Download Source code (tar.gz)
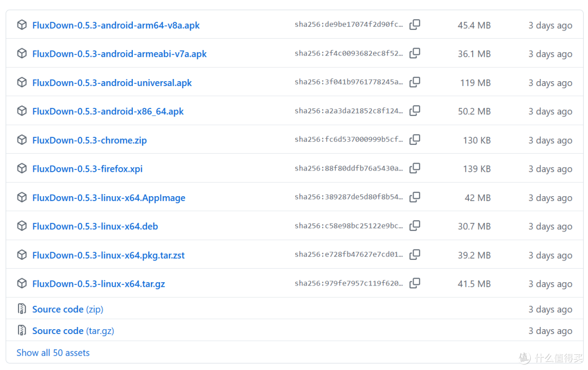 pyautogui.click(x=73, y=331)
